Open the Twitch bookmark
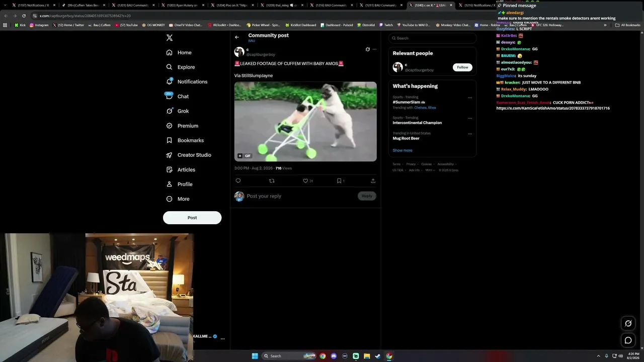The width and height of the screenshot is (644, 362). 386,25
